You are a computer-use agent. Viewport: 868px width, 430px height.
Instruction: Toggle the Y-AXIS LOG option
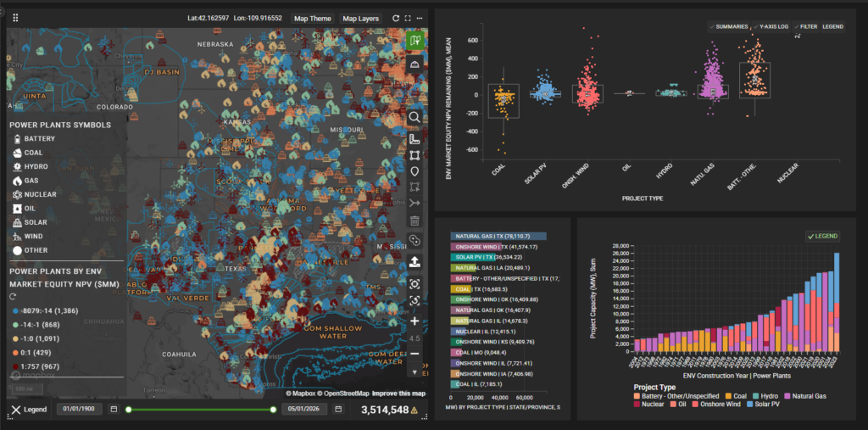pyautogui.click(x=770, y=26)
